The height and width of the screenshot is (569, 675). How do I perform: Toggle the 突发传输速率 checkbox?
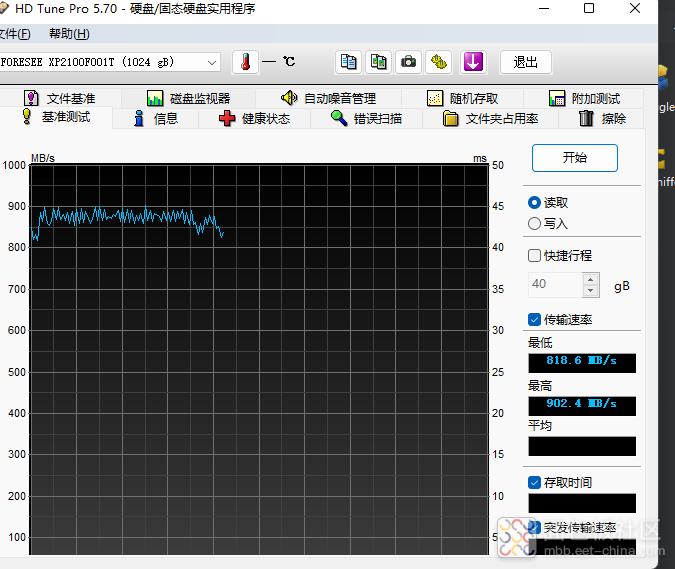[534, 527]
